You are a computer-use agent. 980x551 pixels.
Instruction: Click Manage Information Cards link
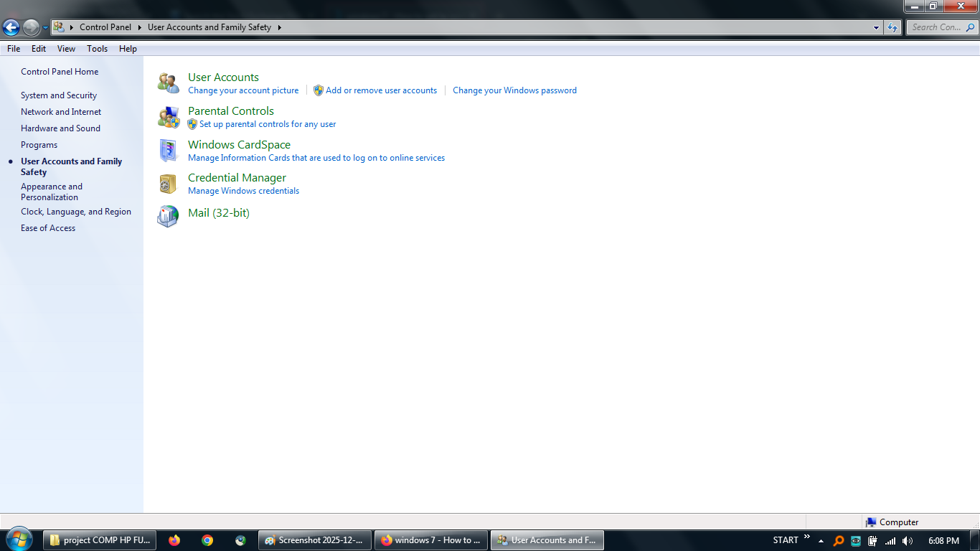[316, 158]
